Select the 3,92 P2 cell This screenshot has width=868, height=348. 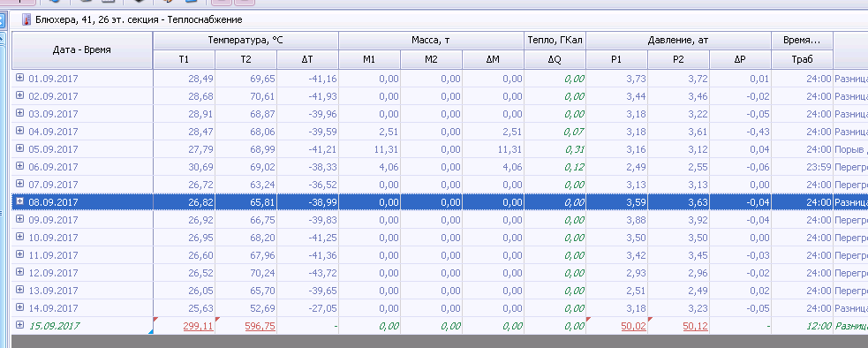click(x=679, y=220)
